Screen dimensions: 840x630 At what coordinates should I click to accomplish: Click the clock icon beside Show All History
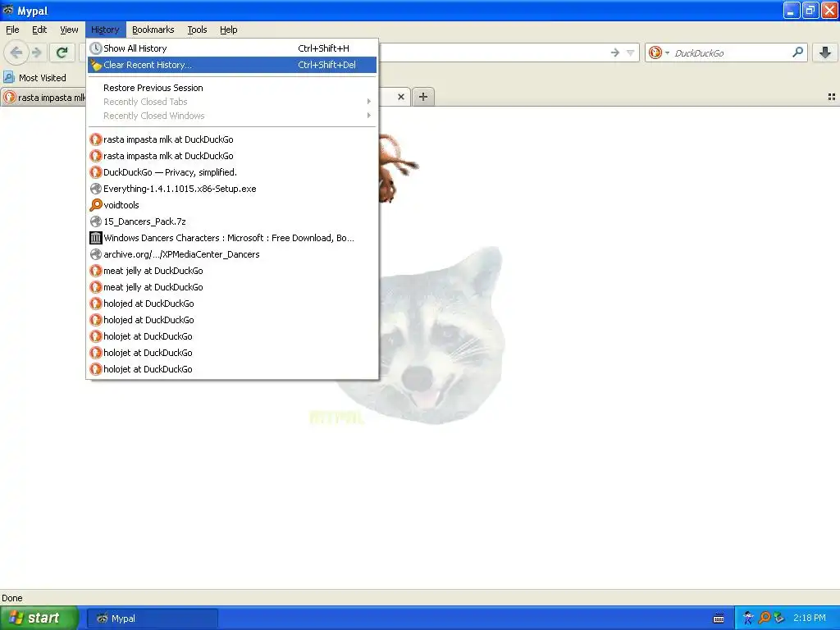click(96, 48)
